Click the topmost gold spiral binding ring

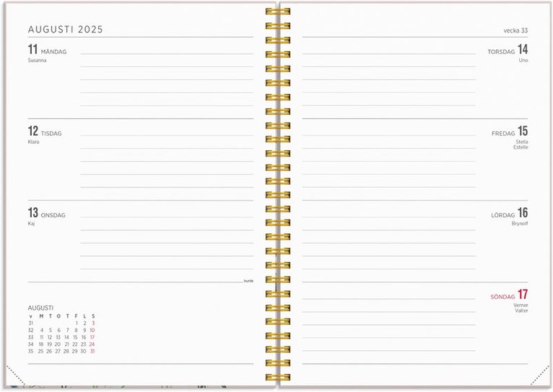[277, 12]
